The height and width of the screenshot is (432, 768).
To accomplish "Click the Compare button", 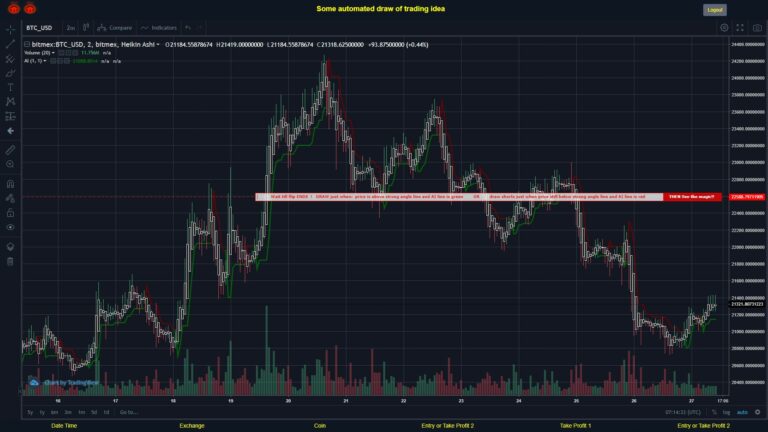I will pyautogui.click(x=115, y=28).
